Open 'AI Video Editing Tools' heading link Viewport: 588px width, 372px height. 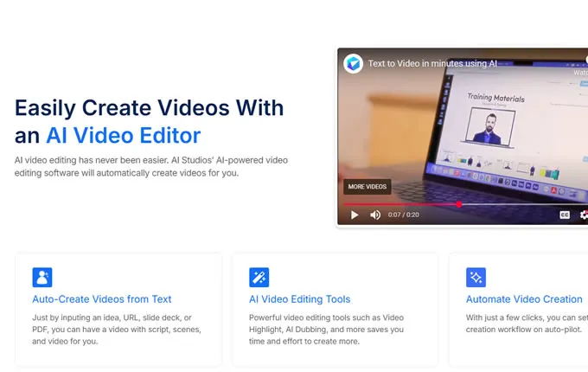pyautogui.click(x=300, y=299)
